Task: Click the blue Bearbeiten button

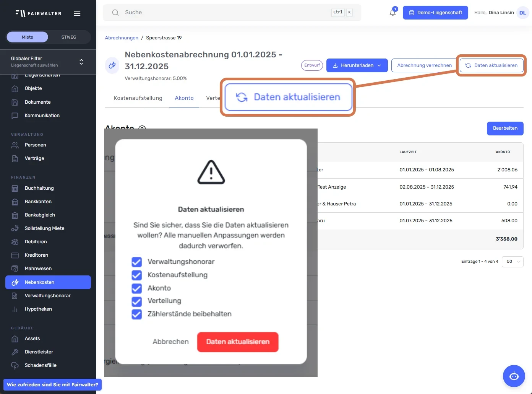Action: [x=505, y=129]
